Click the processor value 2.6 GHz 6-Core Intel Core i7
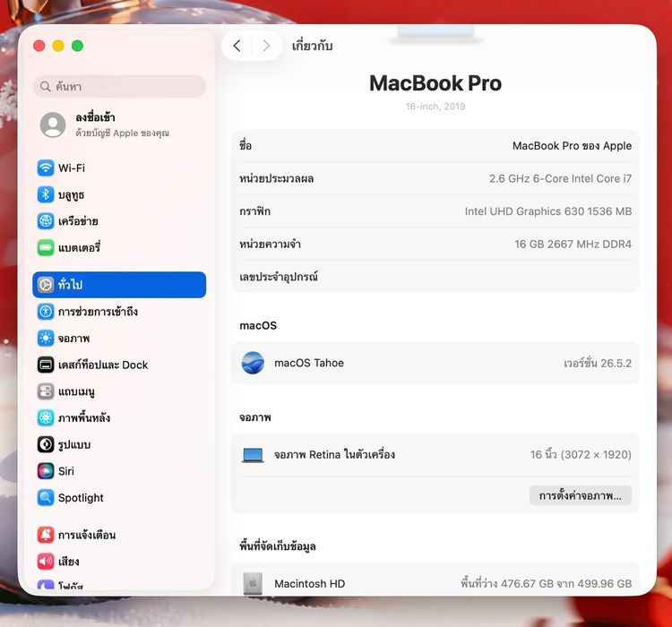Image resolution: width=672 pixels, height=627 pixels. pyautogui.click(x=561, y=178)
